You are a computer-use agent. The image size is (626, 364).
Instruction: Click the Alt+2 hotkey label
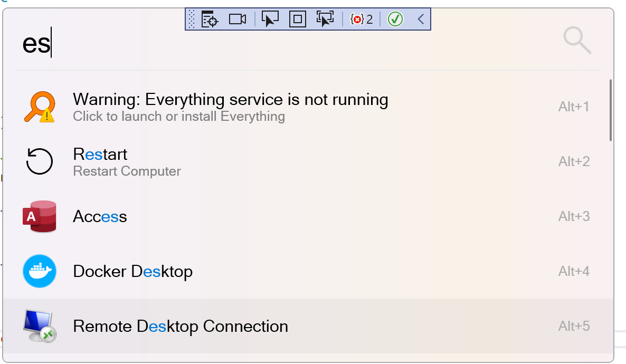point(574,161)
